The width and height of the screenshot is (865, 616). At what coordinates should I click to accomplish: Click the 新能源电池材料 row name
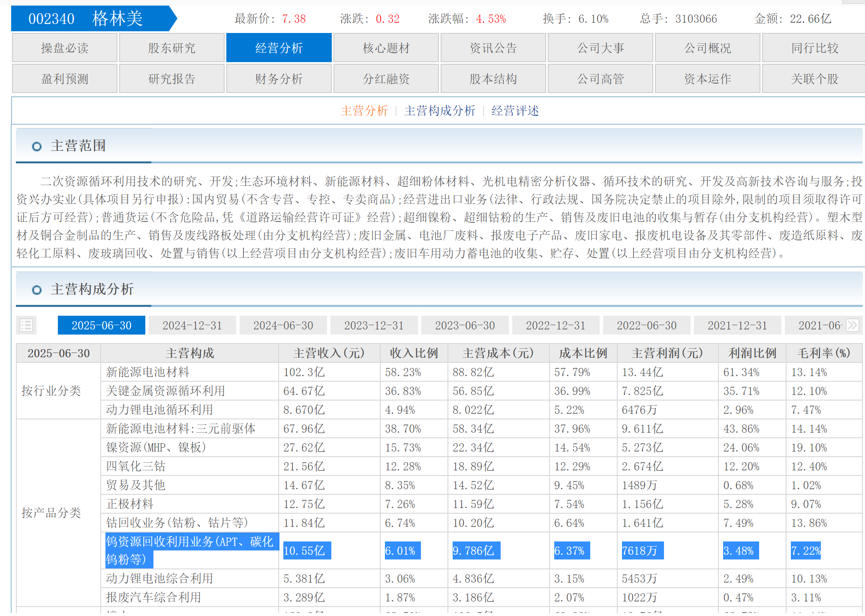148,372
